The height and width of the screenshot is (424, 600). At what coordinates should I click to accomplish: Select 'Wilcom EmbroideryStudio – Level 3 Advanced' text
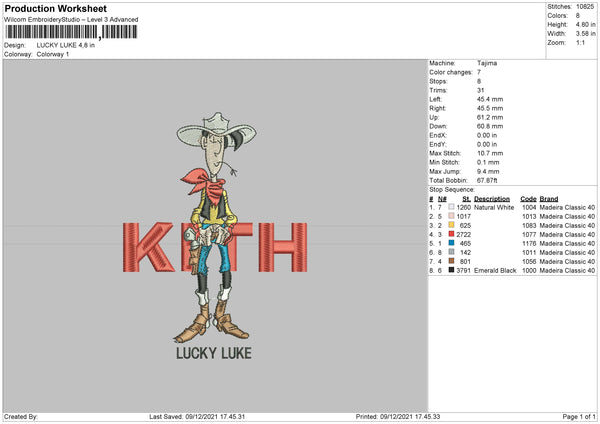click(71, 20)
